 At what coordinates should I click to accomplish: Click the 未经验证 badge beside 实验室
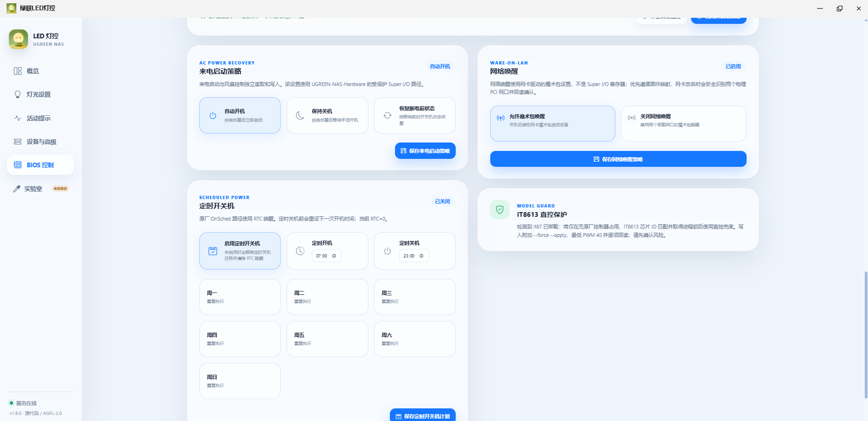pyautogui.click(x=60, y=189)
